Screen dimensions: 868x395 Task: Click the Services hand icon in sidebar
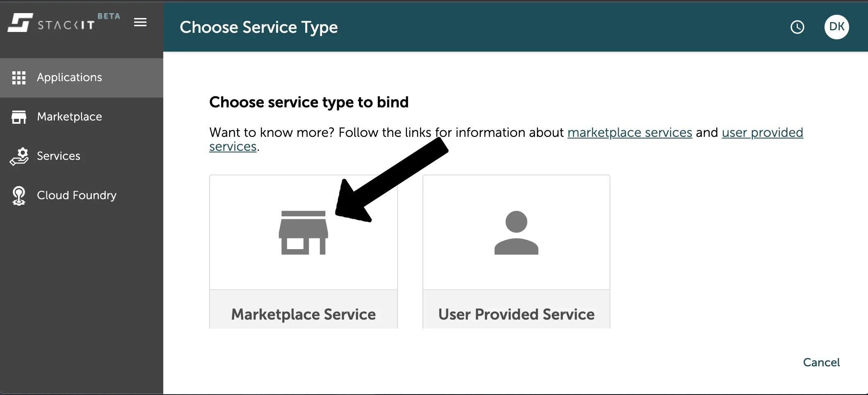(x=19, y=156)
